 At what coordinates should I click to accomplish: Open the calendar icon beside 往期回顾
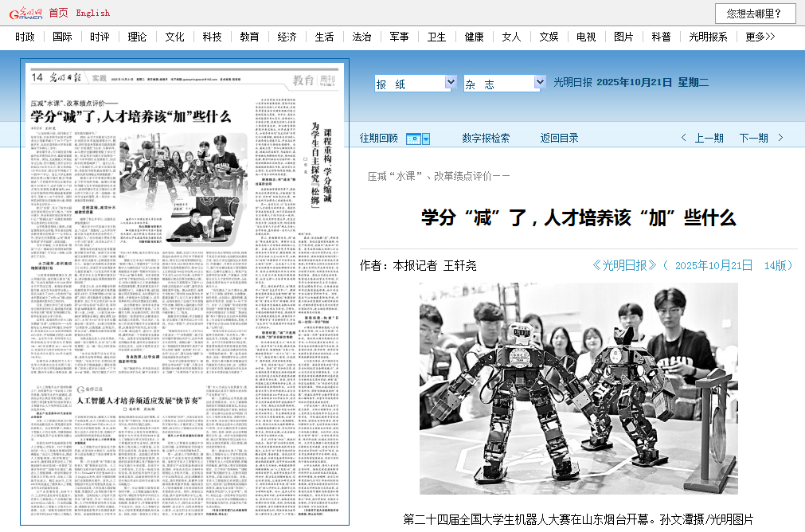click(417, 139)
